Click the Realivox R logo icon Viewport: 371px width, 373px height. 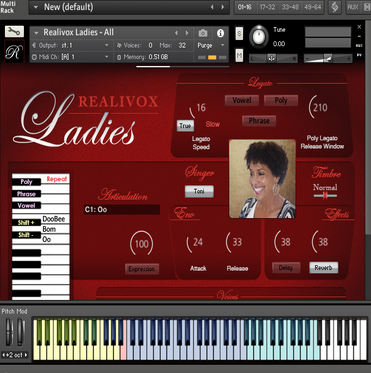pyautogui.click(x=14, y=53)
